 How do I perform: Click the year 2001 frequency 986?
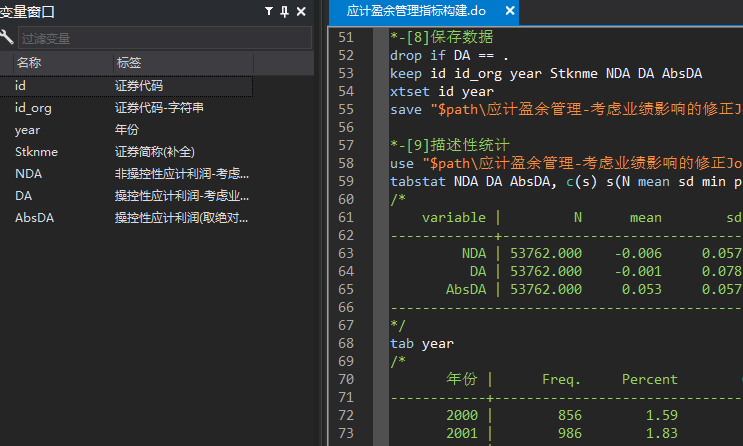[x=570, y=434]
